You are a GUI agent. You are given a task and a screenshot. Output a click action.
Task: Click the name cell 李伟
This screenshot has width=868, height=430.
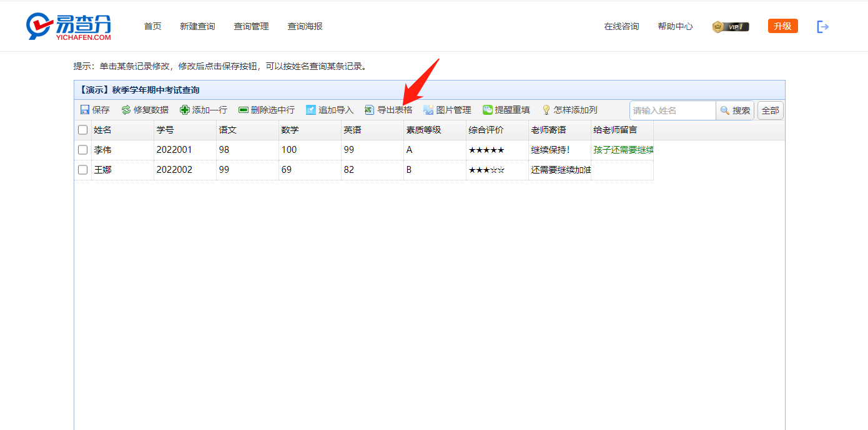123,150
